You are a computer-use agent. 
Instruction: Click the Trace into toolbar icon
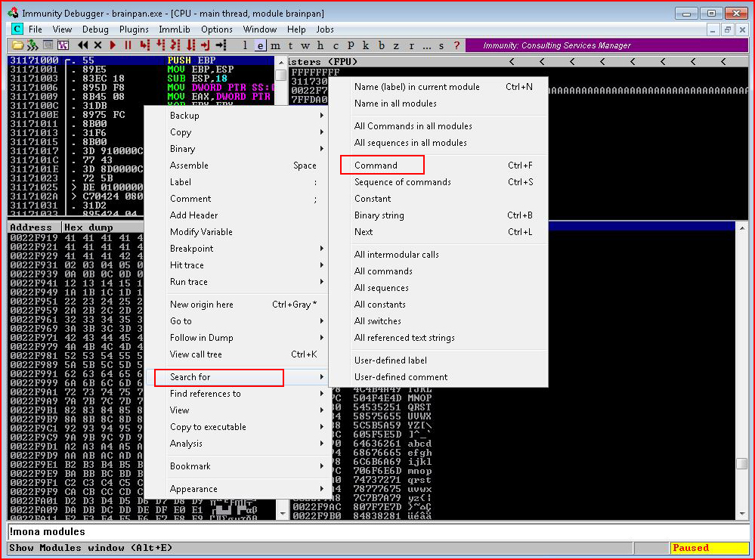coord(176,45)
